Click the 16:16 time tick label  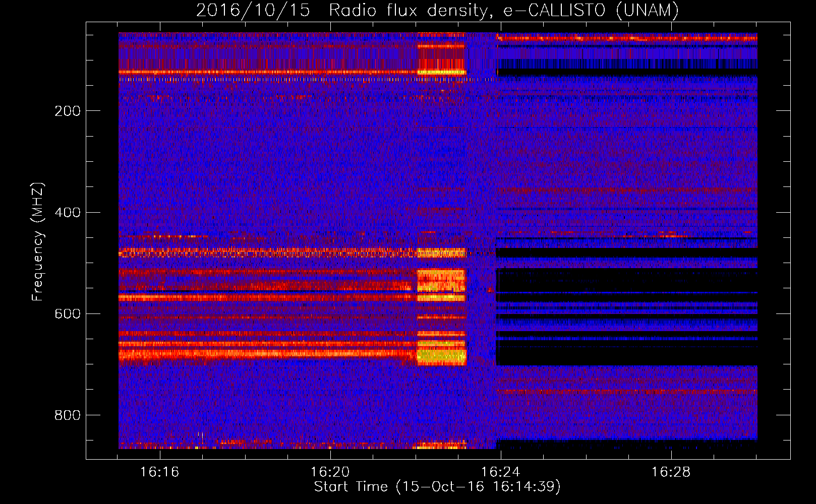click(160, 472)
